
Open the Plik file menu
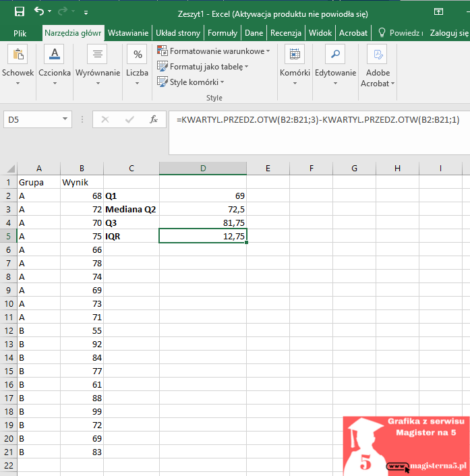tap(20, 32)
